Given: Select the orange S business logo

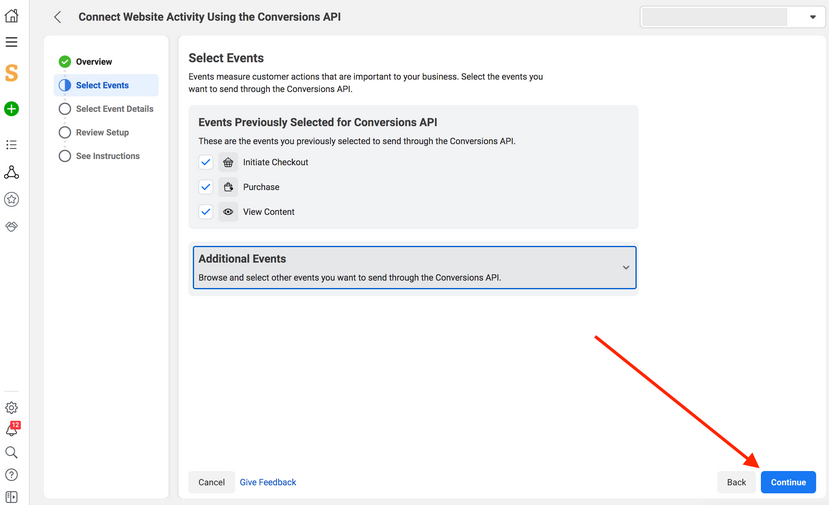Looking at the screenshot, I should pos(12,73).
